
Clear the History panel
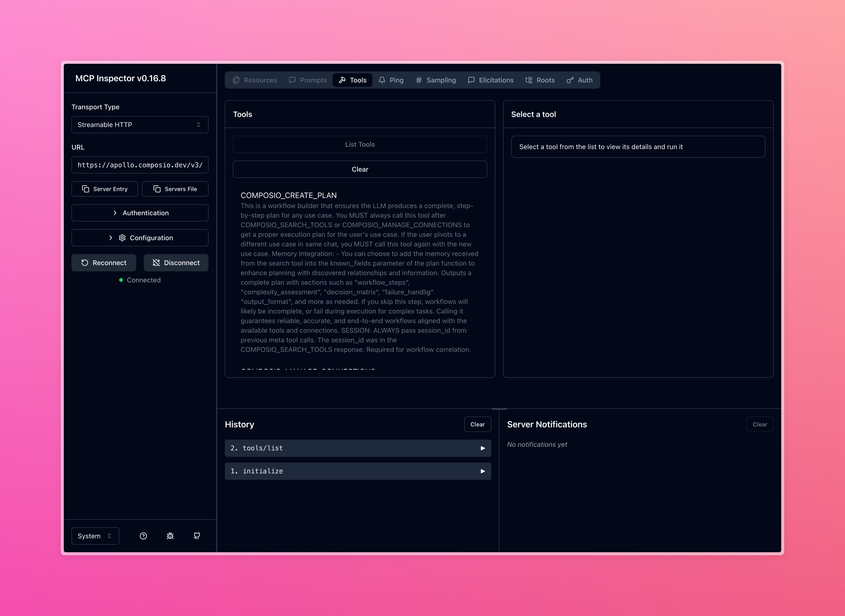click(x=477, y=424)
